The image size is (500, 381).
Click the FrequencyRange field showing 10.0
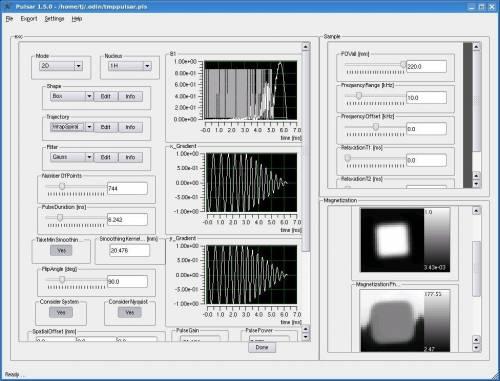[426, 98]
